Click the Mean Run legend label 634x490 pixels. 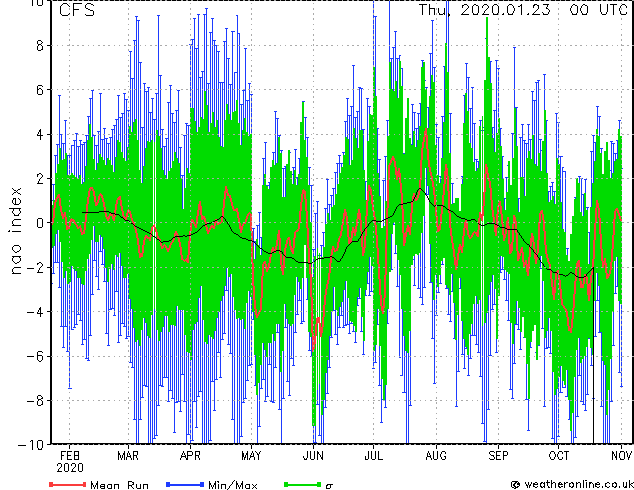point(119,485)
